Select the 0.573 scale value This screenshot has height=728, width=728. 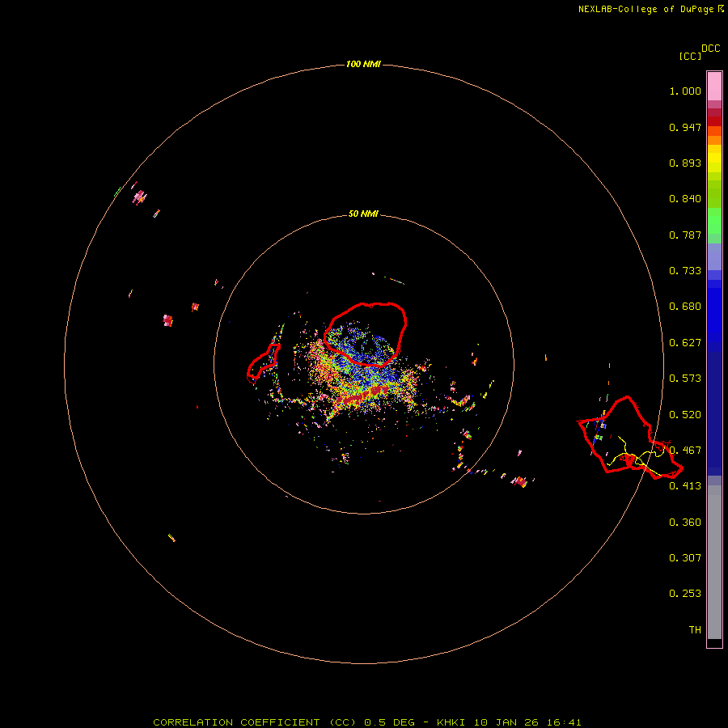pos(685,379)
